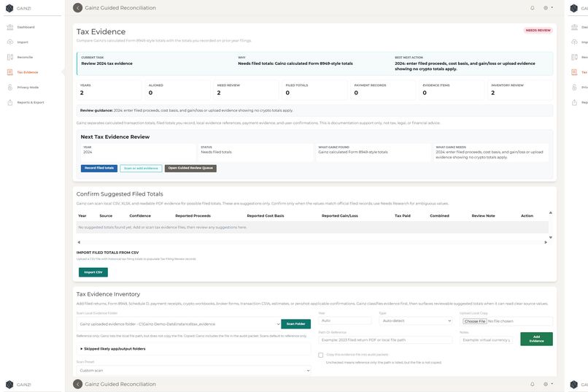Click the Year Auto input field
The height and width of the screenshot is (392, 588).
click(x=345, y=320)
